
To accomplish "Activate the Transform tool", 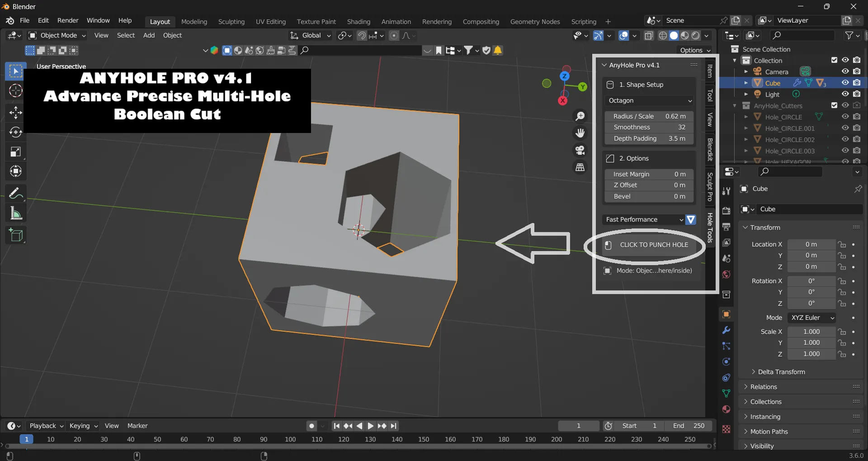I will (x=16, y=171).
